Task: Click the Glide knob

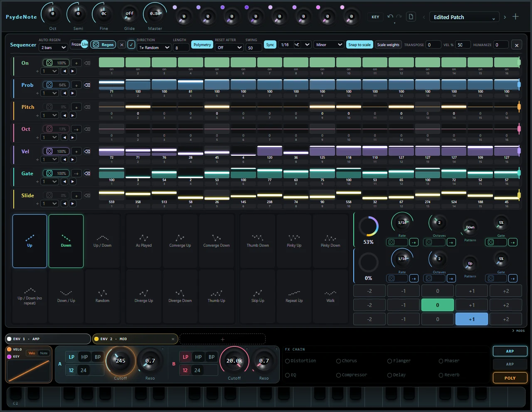Action: tap(130, 14)
